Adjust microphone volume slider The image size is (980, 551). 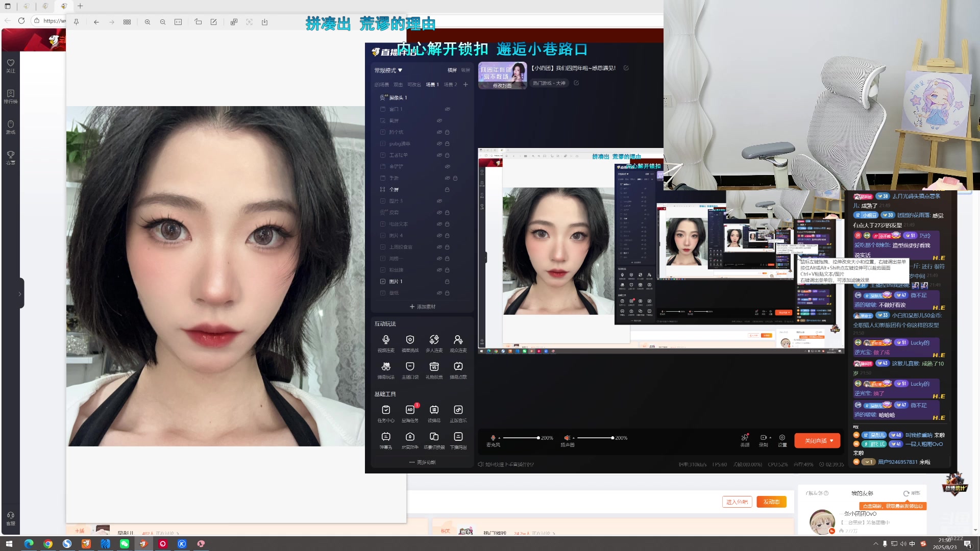521,438
